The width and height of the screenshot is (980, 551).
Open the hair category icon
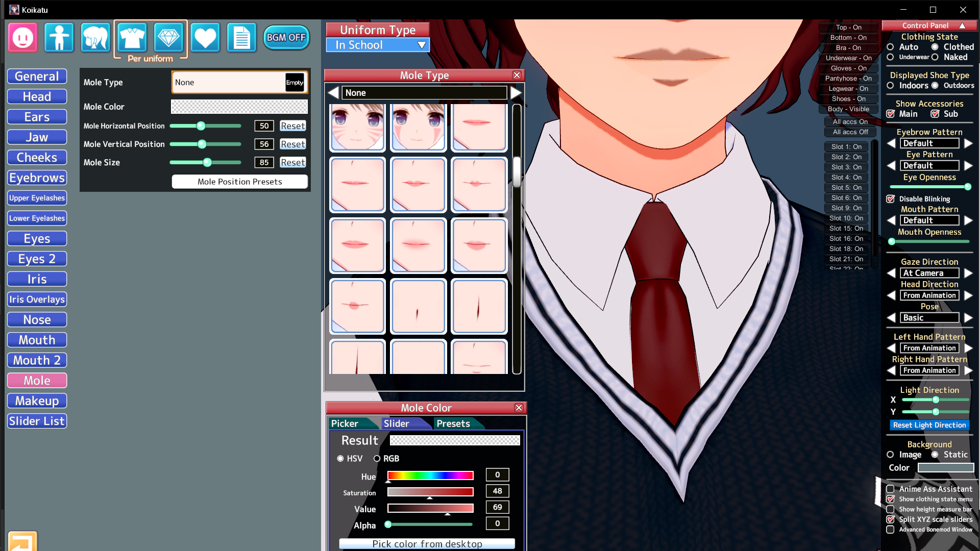pos(95,37)
